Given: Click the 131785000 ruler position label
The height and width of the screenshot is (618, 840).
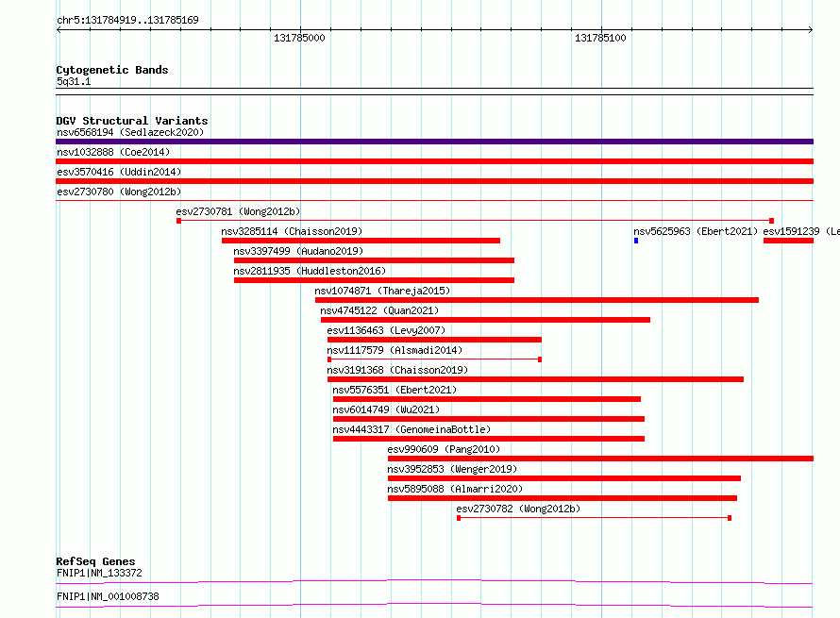Looking at the screenshot, I should tap(299, 38).
